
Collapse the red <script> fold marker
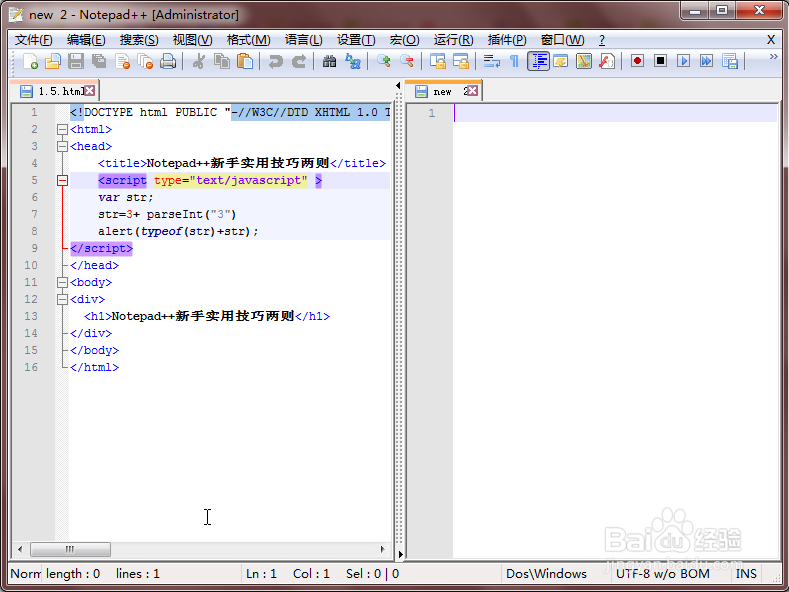point(62,180)
